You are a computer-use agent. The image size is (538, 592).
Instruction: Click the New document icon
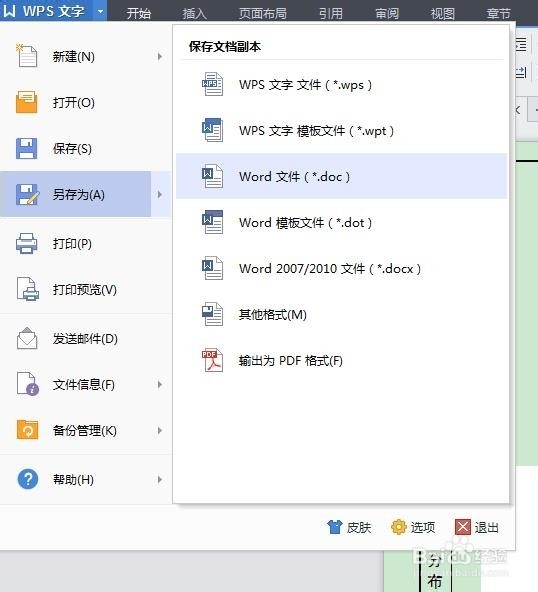[26, 56]
